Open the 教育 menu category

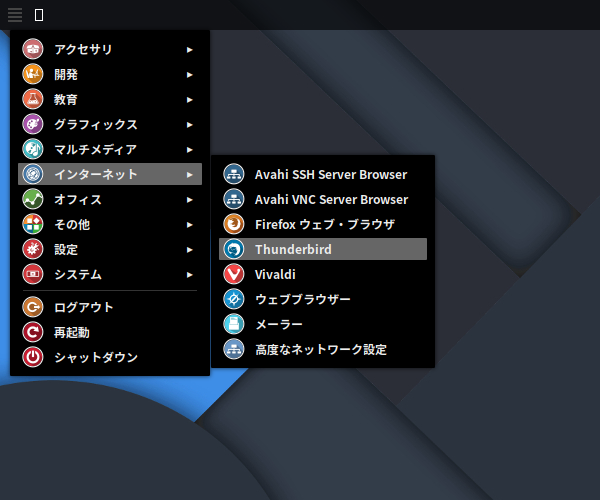(110, 99)
